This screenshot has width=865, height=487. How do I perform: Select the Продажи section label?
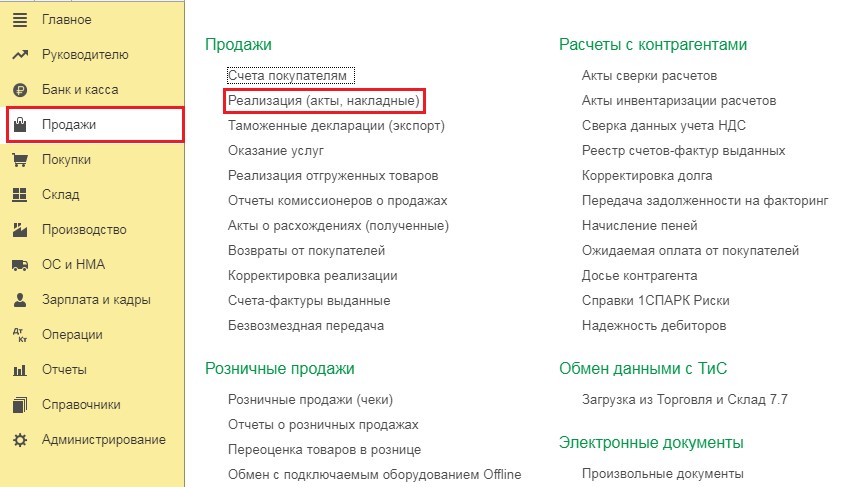click(x=69, y=125)
